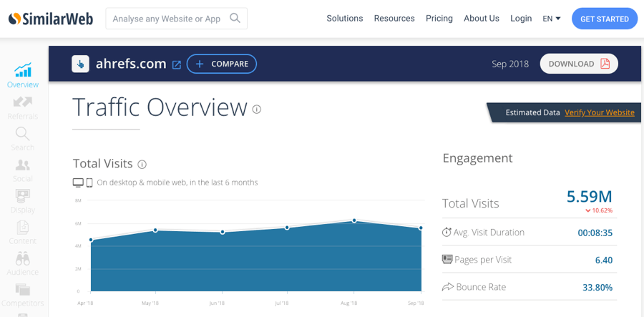This screenshot has width=644, height=317.
Task: Open the Solutions menu
Action: coord(344,19)
